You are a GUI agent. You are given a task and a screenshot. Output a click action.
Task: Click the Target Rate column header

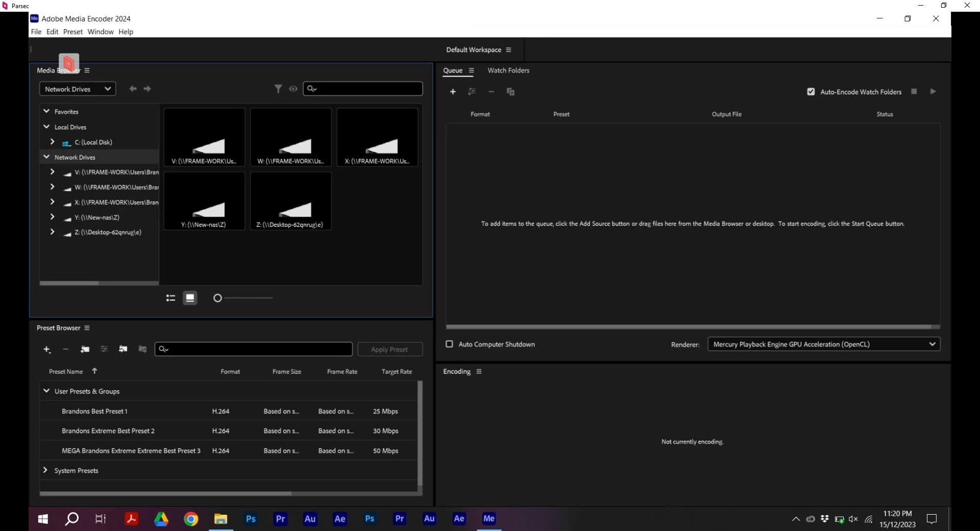coord(397,372)
